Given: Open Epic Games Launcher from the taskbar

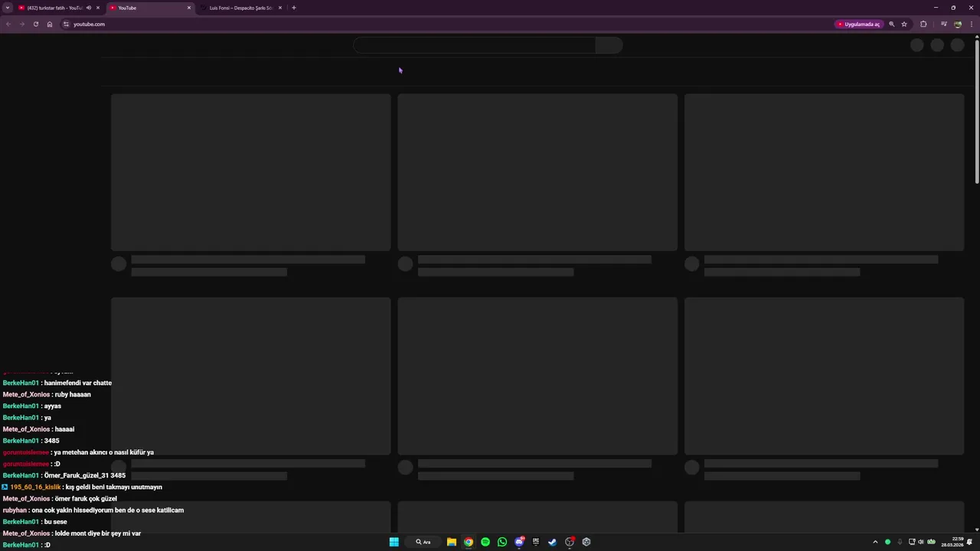Looking at the screenshot, I should (536, 542).
